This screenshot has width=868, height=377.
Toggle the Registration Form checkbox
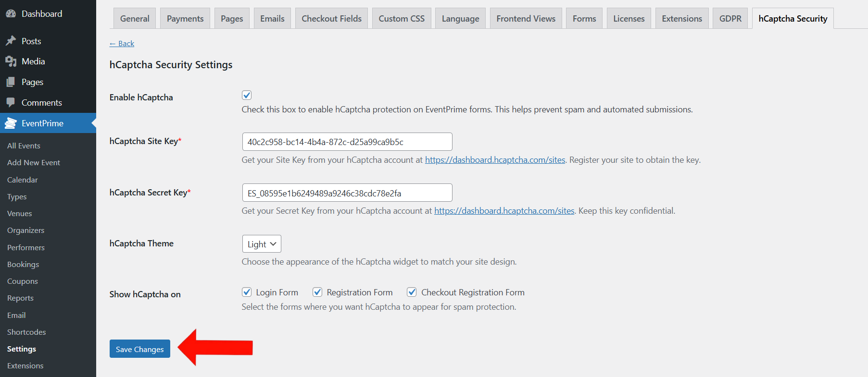tap(317, 292)
